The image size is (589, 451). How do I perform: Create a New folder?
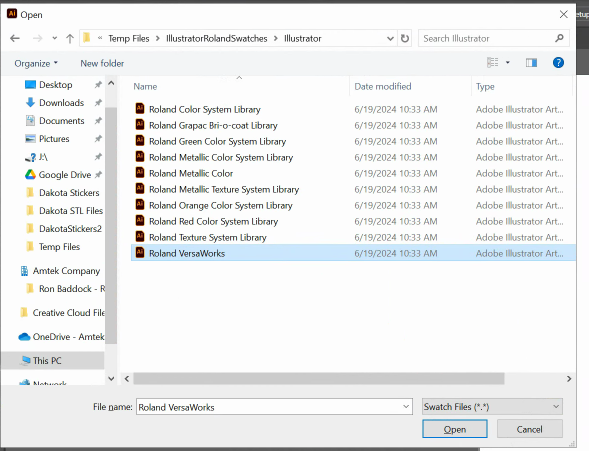[102, 63]
